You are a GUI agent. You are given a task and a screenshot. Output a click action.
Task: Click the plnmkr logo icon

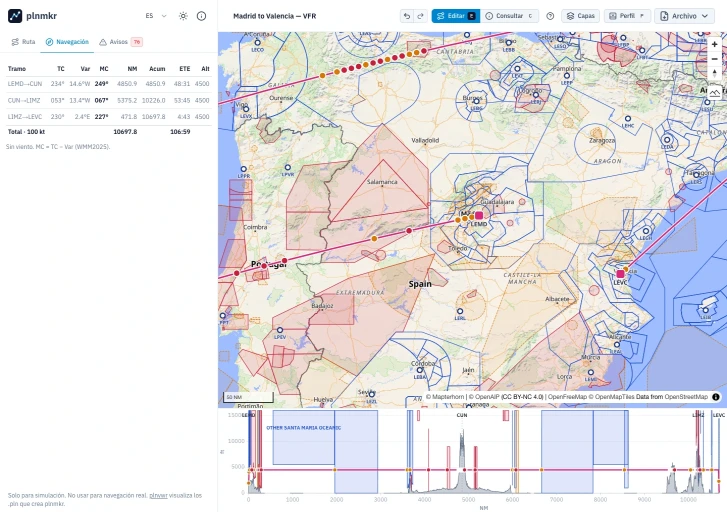click(15, 16)
